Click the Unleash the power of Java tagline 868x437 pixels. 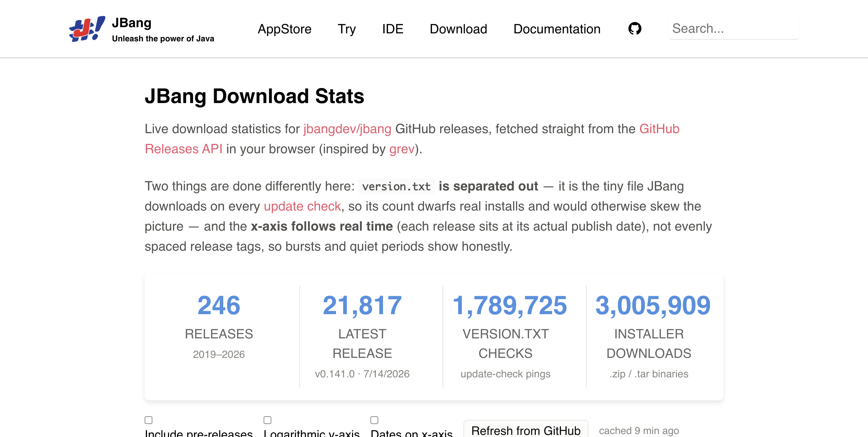pos(163,39)
